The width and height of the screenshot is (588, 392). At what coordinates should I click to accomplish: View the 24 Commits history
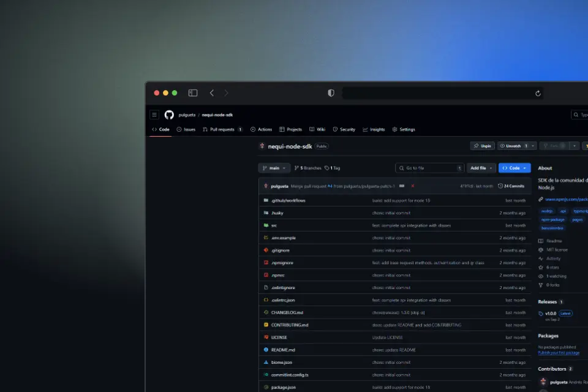pyautogui.click(x=512, y=186)
